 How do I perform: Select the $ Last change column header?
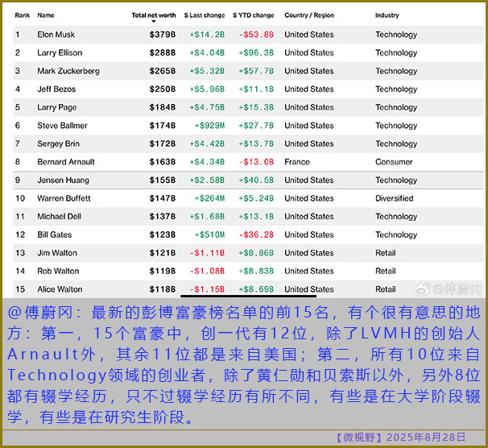point(205,15)
